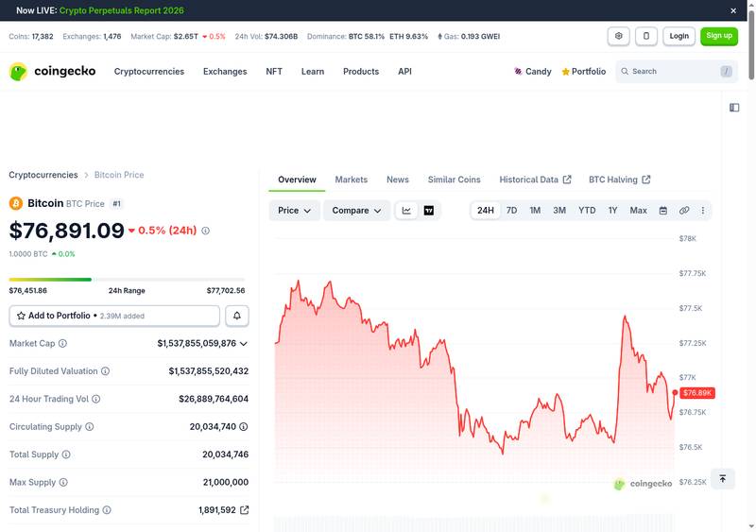Close the Now LIVE banner
The image size is (756, 532).
pyautogui.click(x=733, y=10)
